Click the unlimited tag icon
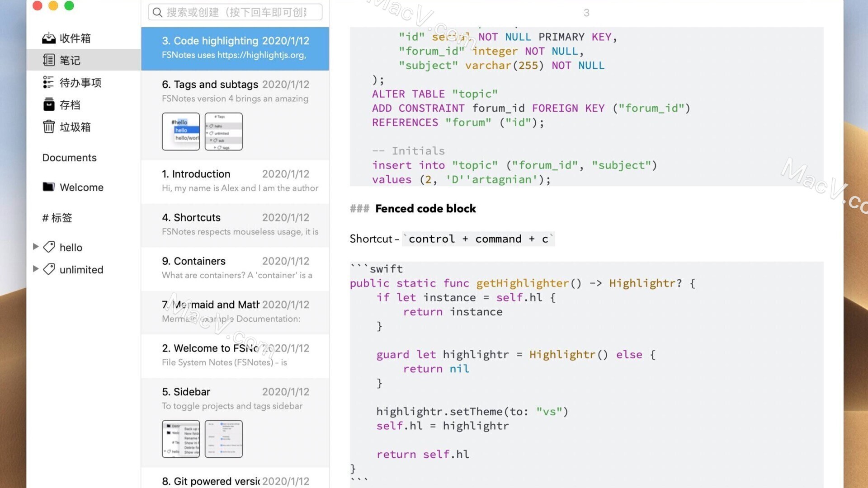Image resolution: width=868 pixels, height=488 pixels. coord(49,269)
